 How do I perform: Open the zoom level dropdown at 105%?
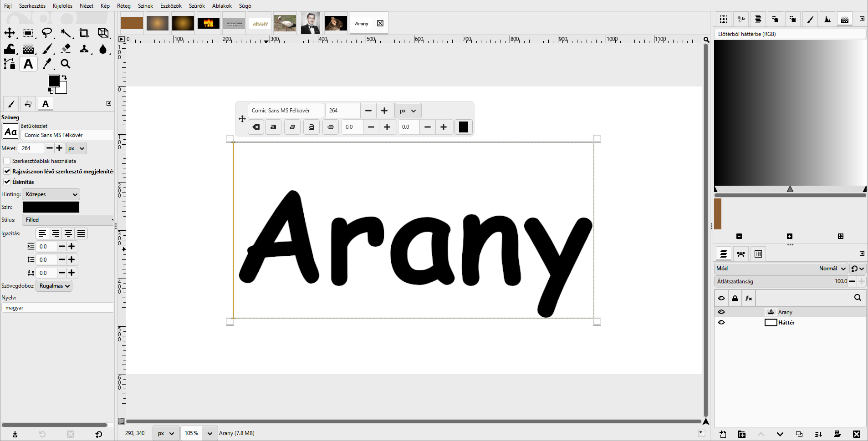(209, 433)
